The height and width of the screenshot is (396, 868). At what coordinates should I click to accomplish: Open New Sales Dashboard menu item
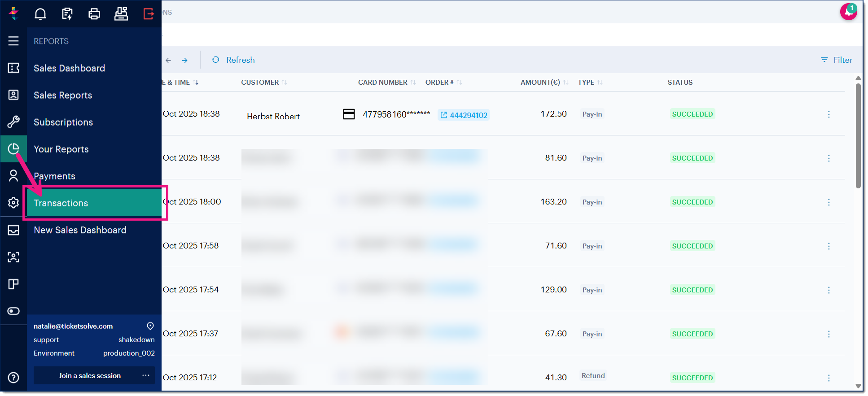(80, 230)
